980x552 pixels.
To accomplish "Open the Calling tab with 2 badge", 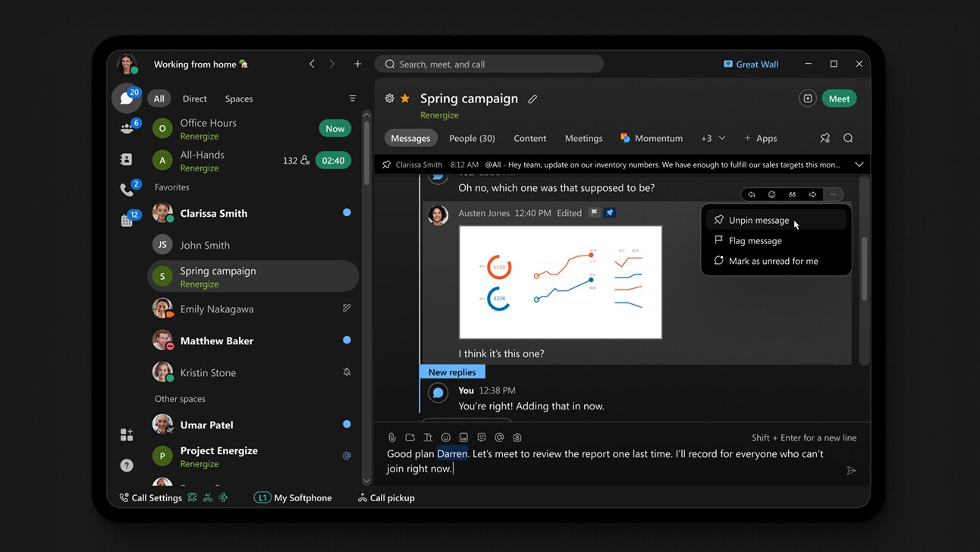I will click(127, 190).
